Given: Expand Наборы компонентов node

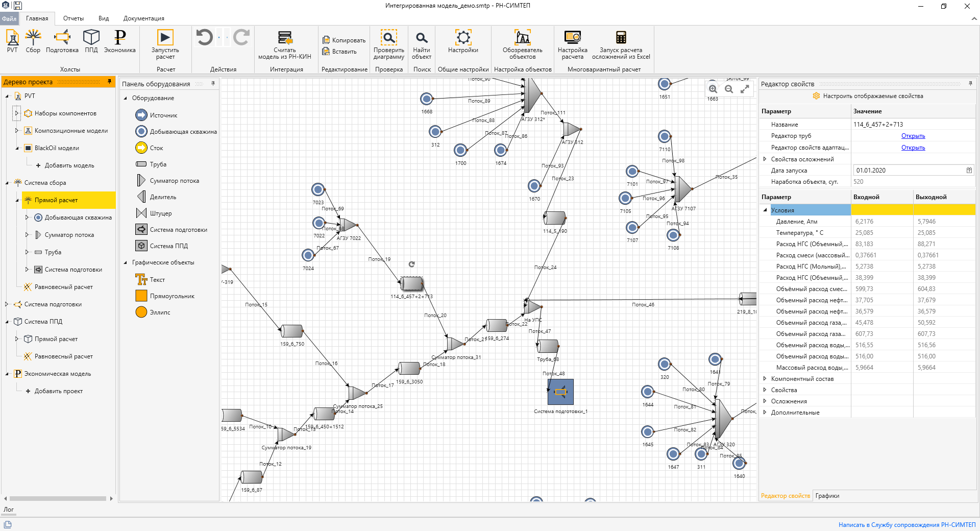Looking at the screenshot, I should click(x=17, y=113).
